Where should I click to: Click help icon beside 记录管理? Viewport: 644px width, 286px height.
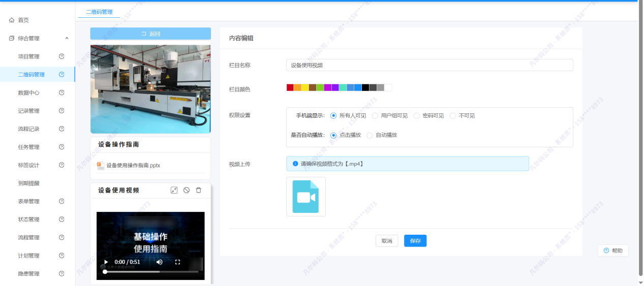62,111
